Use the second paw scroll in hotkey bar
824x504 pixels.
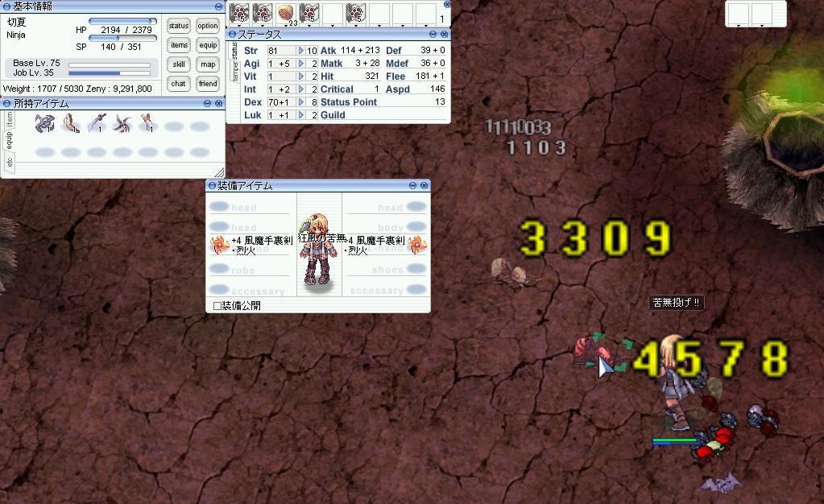263,14
